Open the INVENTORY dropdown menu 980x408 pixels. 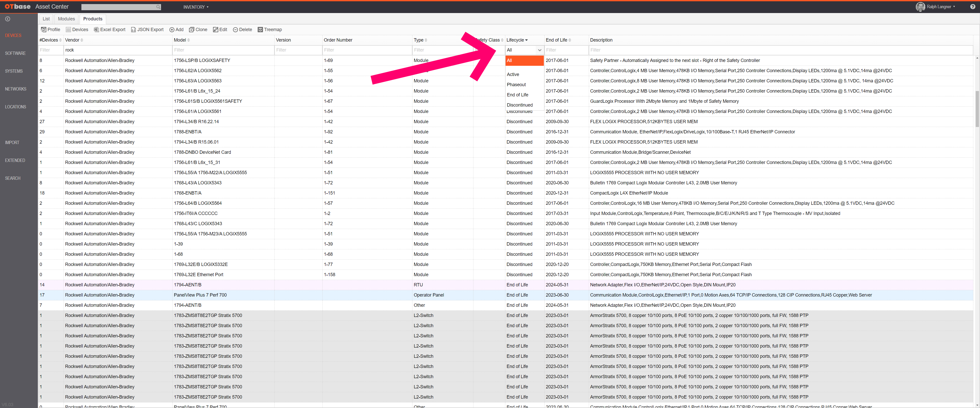pos(195,7)
